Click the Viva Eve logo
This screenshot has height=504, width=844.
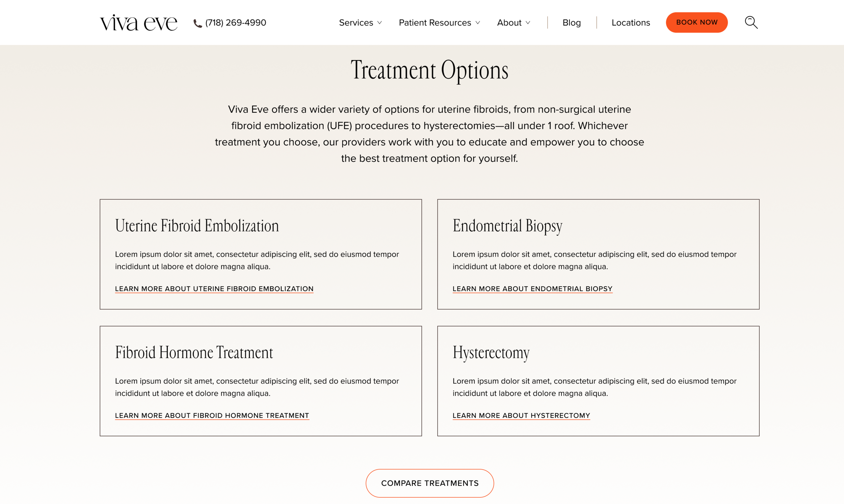coord(139,23)
